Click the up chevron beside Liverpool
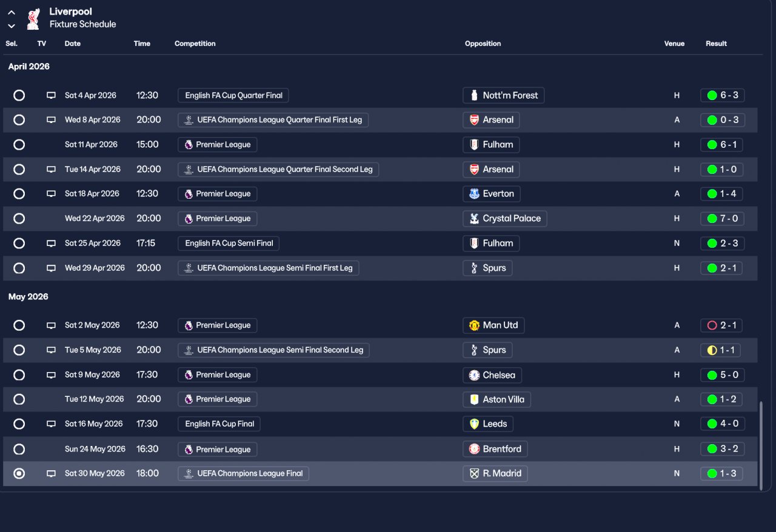This screenshot has height=532, width=776. coord(12,13)
